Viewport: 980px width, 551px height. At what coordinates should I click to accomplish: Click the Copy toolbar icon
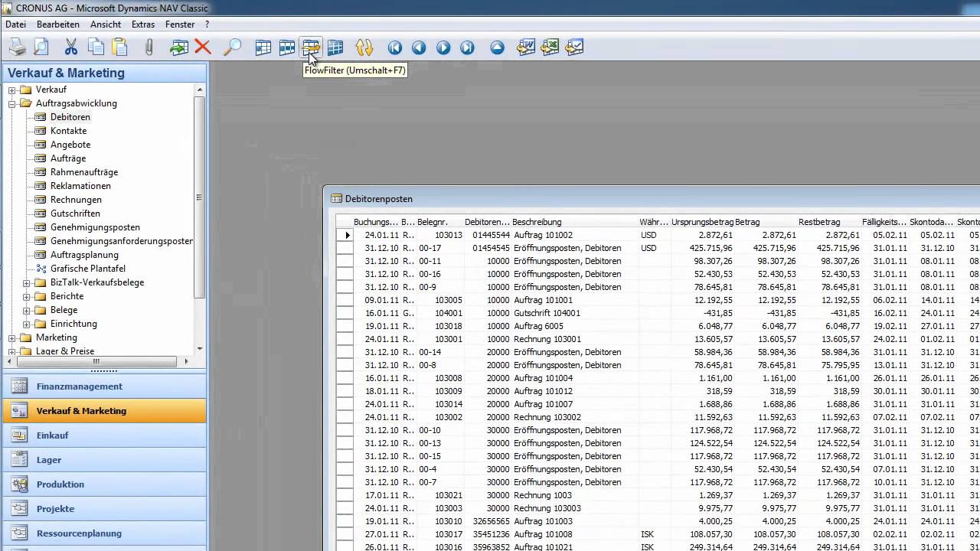click(x=96, y=47)
